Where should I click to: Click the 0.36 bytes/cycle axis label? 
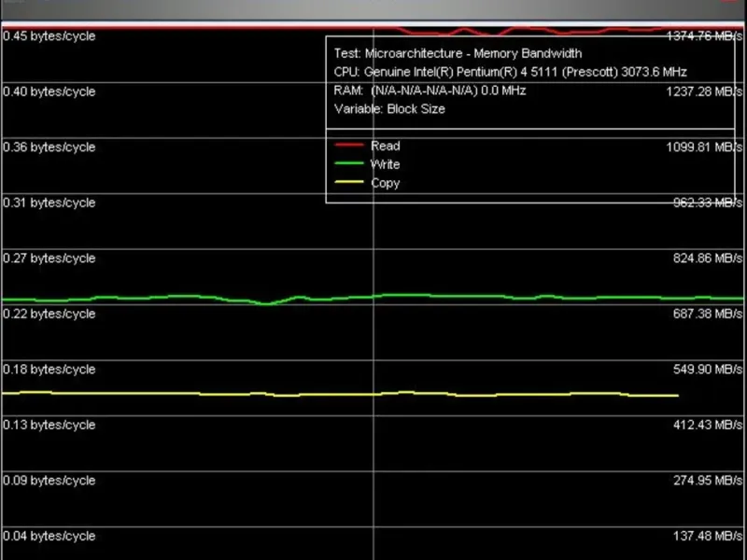click(49, 147)
